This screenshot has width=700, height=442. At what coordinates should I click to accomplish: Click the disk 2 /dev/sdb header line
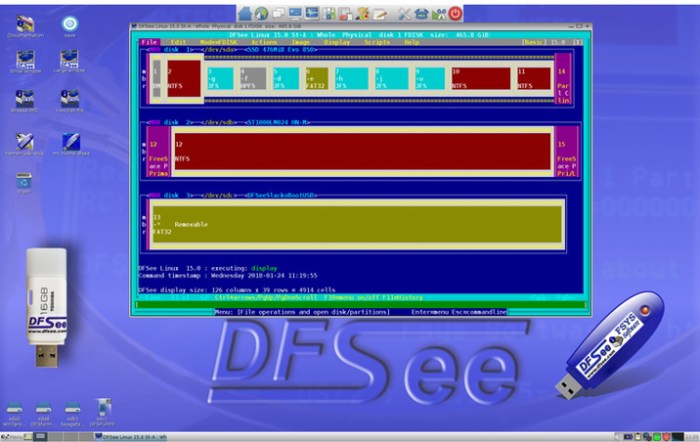pyautogui.click(x=228, y=122)
